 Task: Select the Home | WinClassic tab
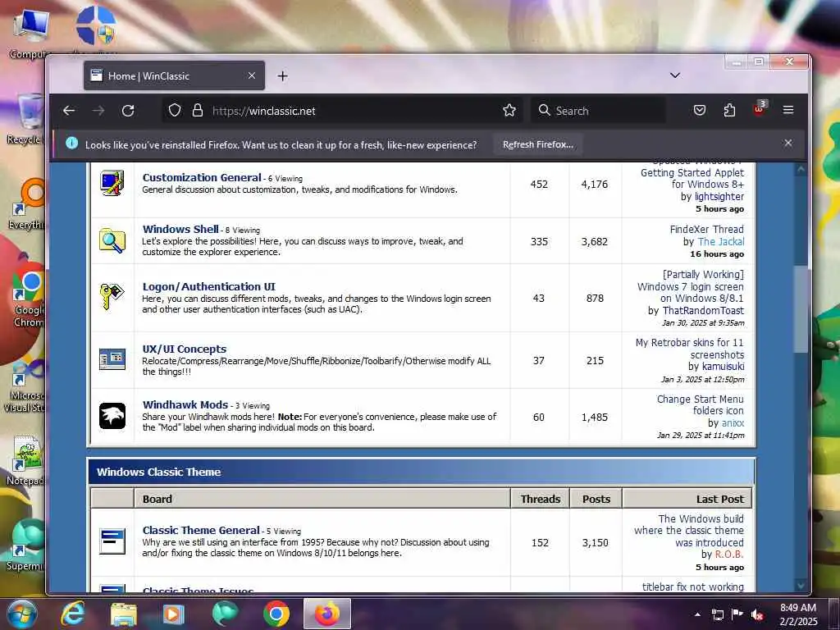click(174, 75)
